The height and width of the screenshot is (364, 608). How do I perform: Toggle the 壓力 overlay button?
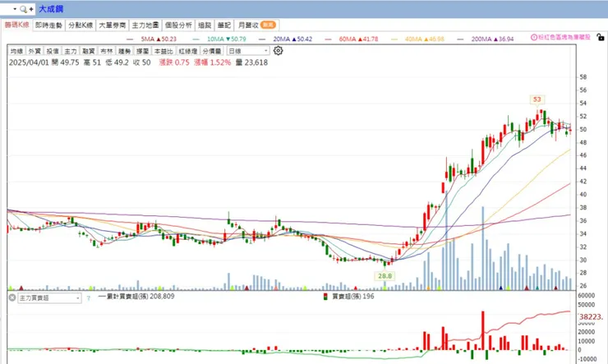click(x=142, y=51)
